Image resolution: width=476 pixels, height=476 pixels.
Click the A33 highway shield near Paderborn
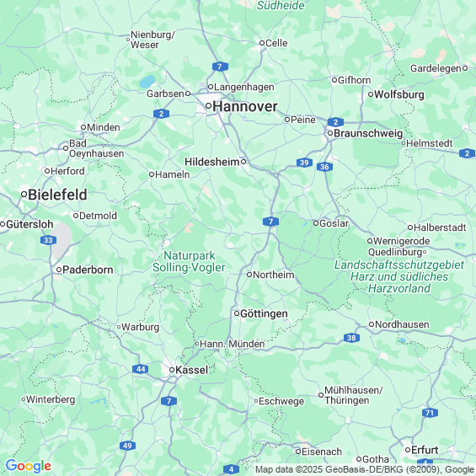point(48,240)
